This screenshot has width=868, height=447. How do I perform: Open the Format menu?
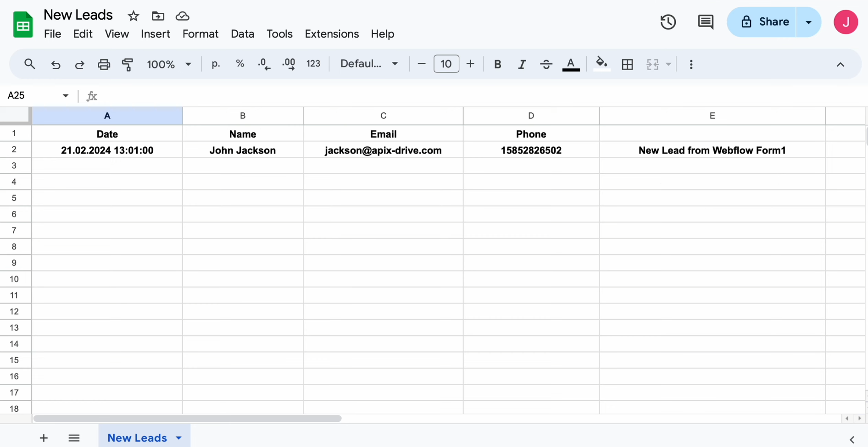click(200, 34)
